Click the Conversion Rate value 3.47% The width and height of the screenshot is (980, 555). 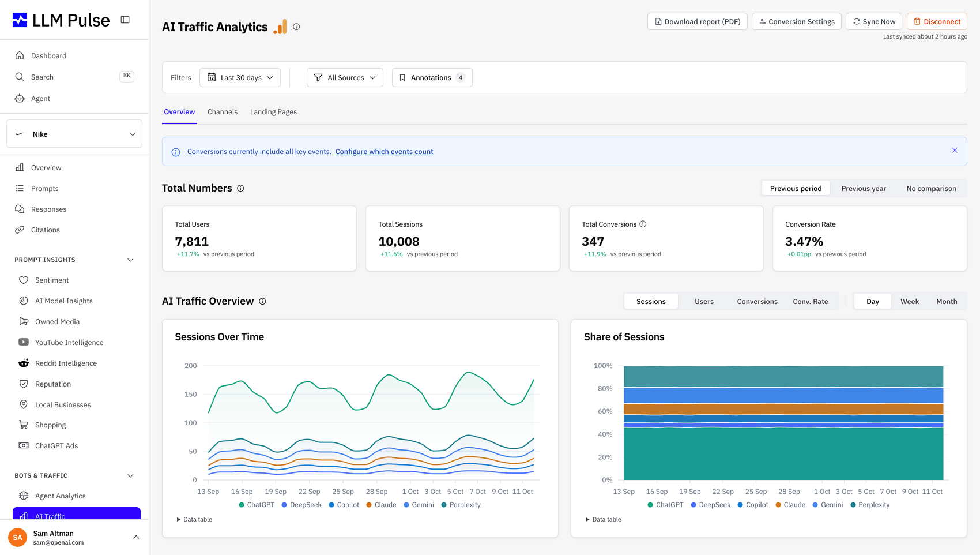pyautogui.click(x=804, y=241)
